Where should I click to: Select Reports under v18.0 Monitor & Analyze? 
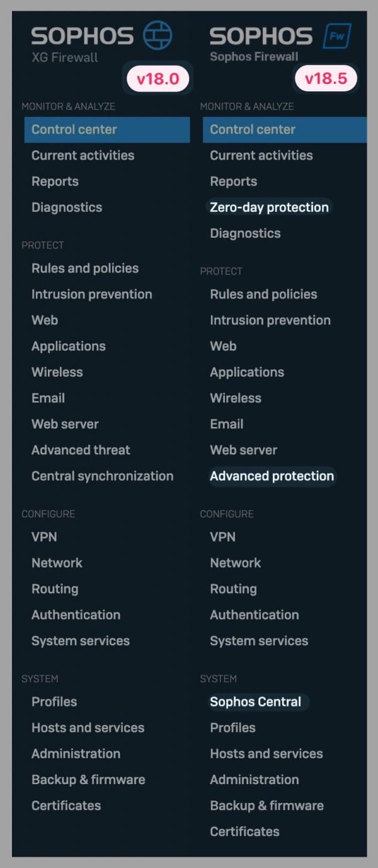tap(55, 181)
